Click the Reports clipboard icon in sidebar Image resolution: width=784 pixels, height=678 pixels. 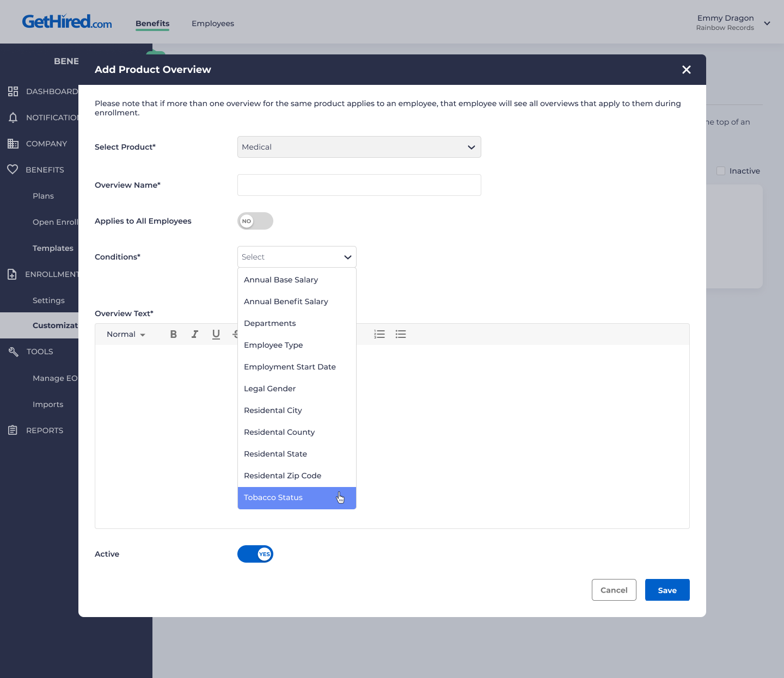click(x=13, y=430)
